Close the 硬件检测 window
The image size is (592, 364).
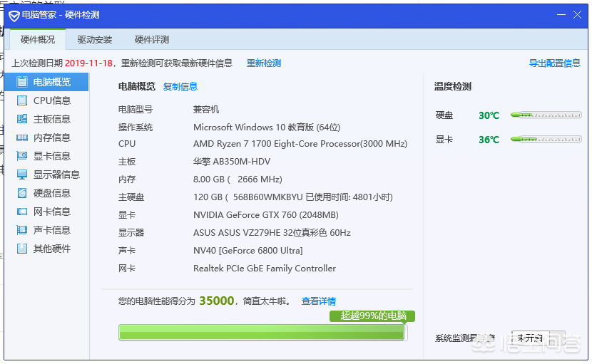point(577,15)
